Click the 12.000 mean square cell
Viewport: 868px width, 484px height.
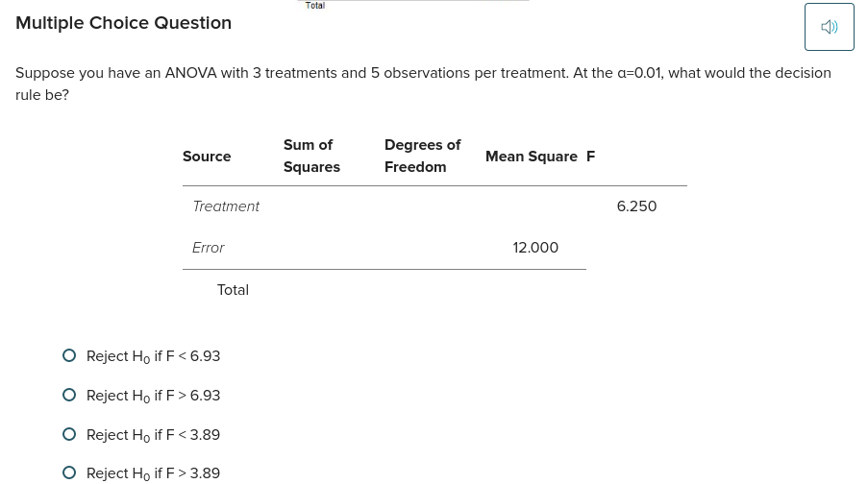pos(535,248)
